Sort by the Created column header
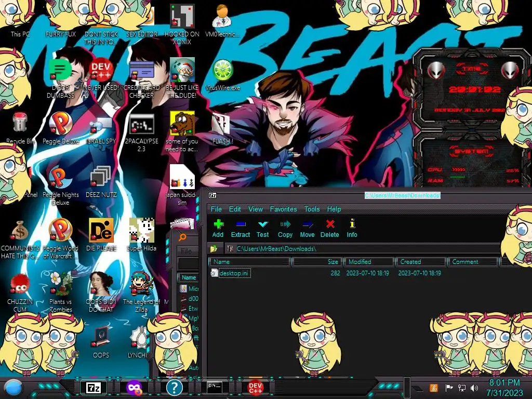The height and width of the screenshot is (399, 532). (421, 262)
